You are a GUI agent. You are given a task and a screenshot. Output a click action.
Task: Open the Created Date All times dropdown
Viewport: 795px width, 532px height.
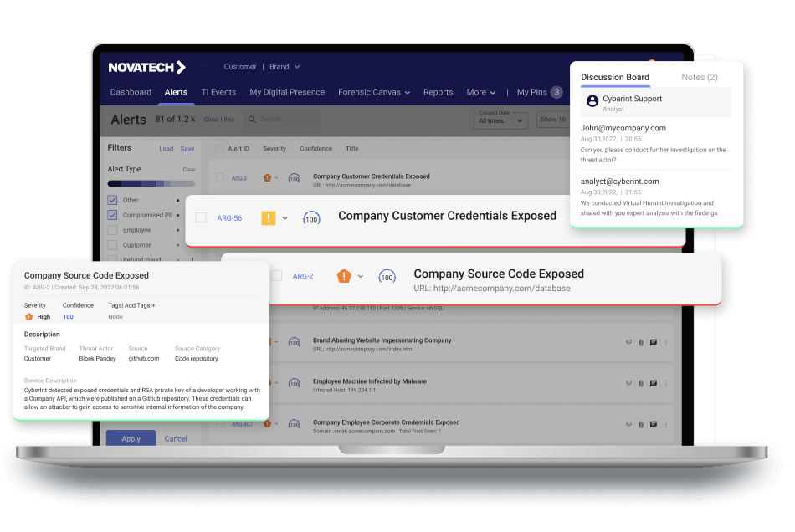(500, 120)
